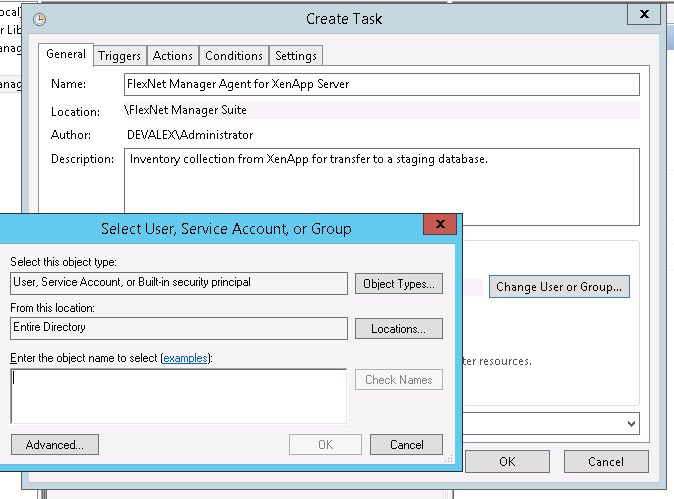
Task: Select the Conditions tab
Action: tap(234, 56)
